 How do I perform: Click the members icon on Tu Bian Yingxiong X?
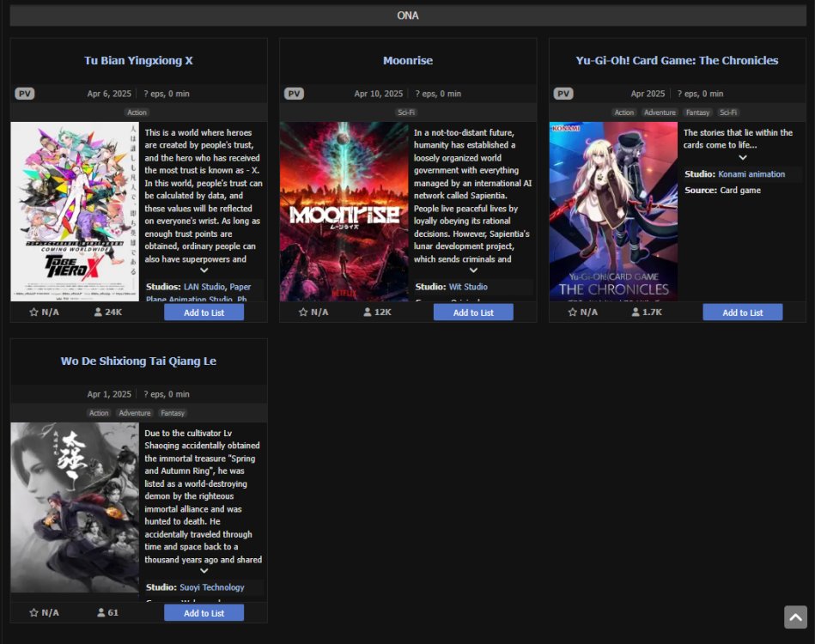point(98,312)
